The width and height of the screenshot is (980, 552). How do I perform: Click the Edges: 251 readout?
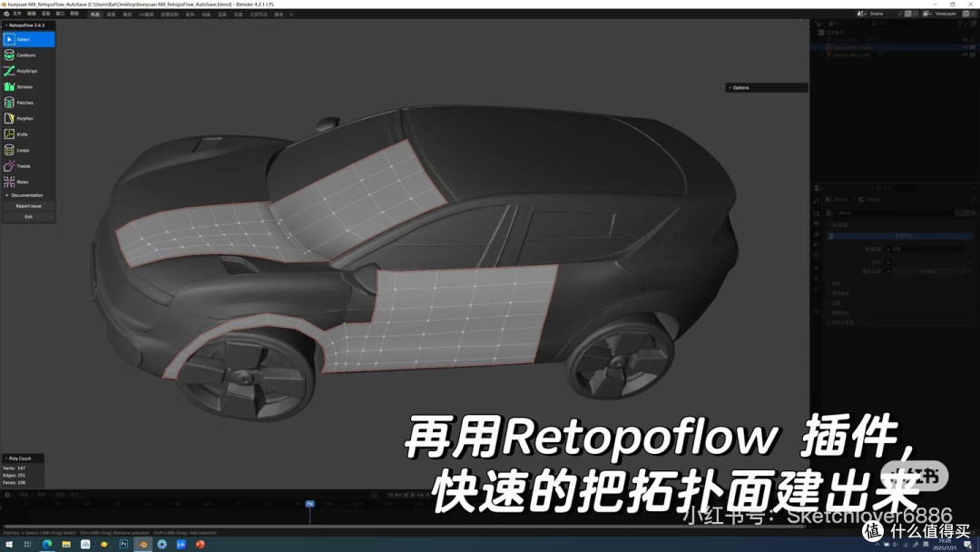(x=15, y=475)
